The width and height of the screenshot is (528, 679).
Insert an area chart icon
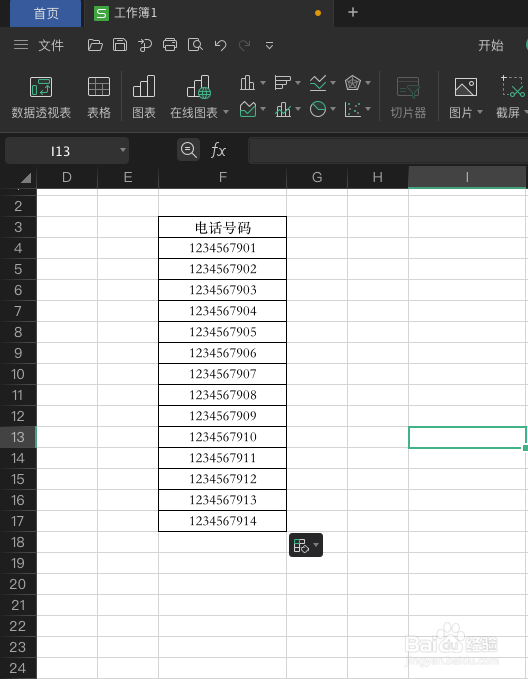[248, 109]
